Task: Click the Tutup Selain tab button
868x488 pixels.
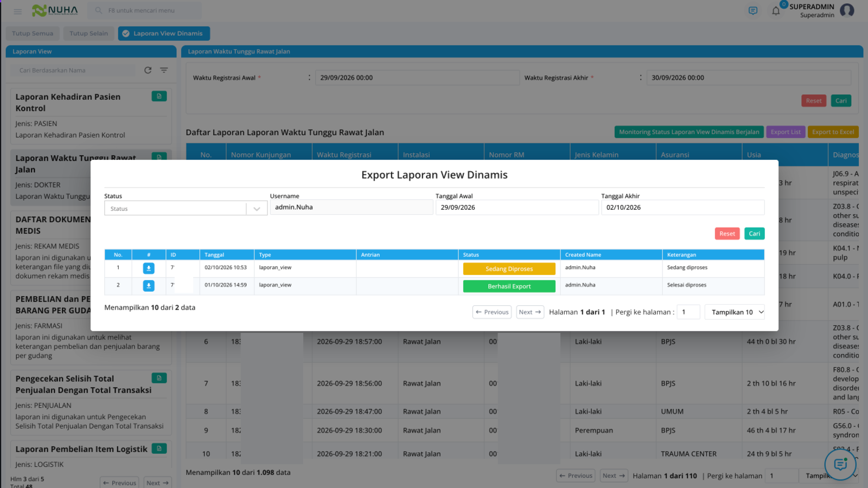Action: [x=89, y=34]
